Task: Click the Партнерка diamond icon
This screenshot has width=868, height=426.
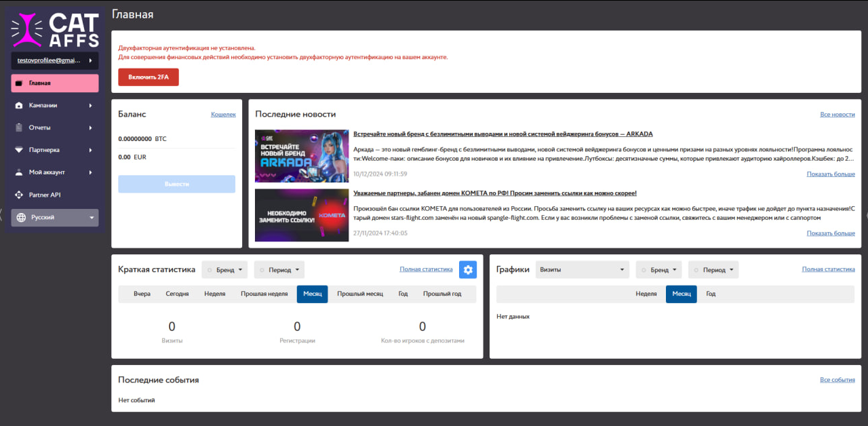Action: (x=19, y=150)
